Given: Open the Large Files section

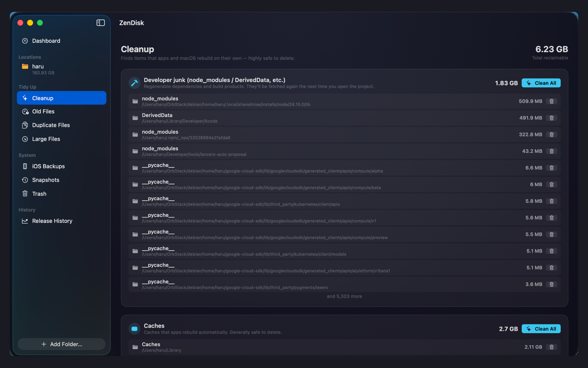Looking at the screenshot, I should 61,139.
